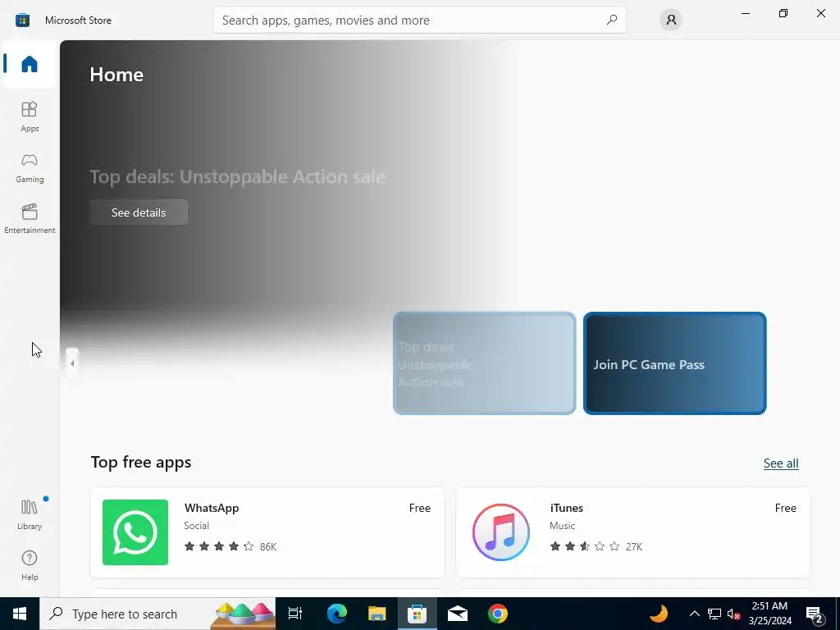
Task: Open See all top free apps
Action: 781,463
